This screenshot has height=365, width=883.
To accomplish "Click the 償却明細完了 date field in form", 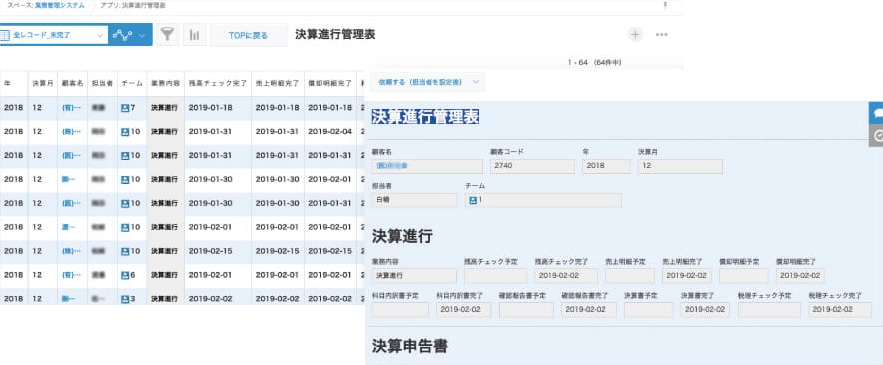I will 800,275.
